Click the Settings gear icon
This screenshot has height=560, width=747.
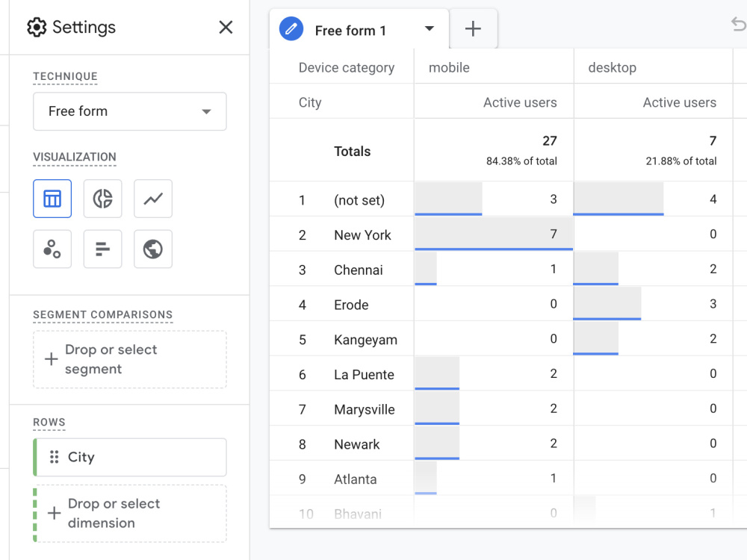point(37,27)
